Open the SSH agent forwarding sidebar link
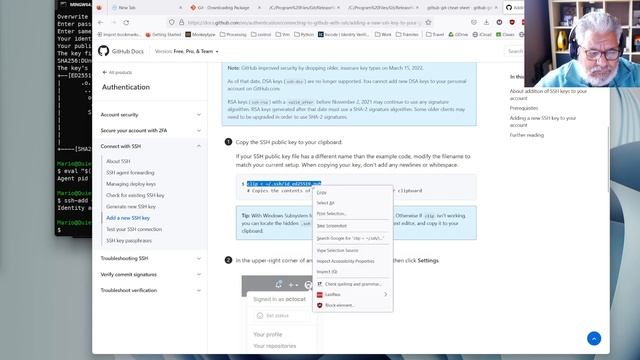Screen dimensions: 640x360 130,173
